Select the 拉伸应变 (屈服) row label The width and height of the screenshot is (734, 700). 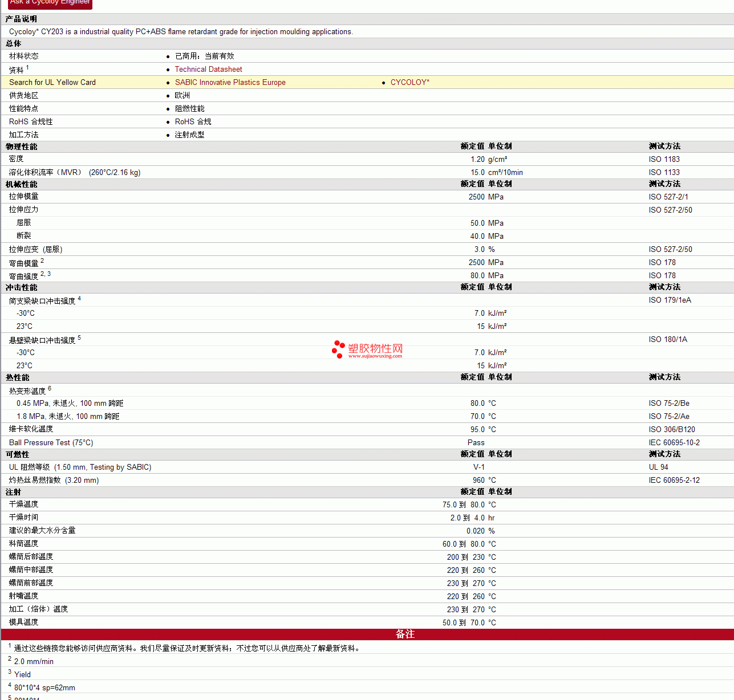click(x=36, y=249)
